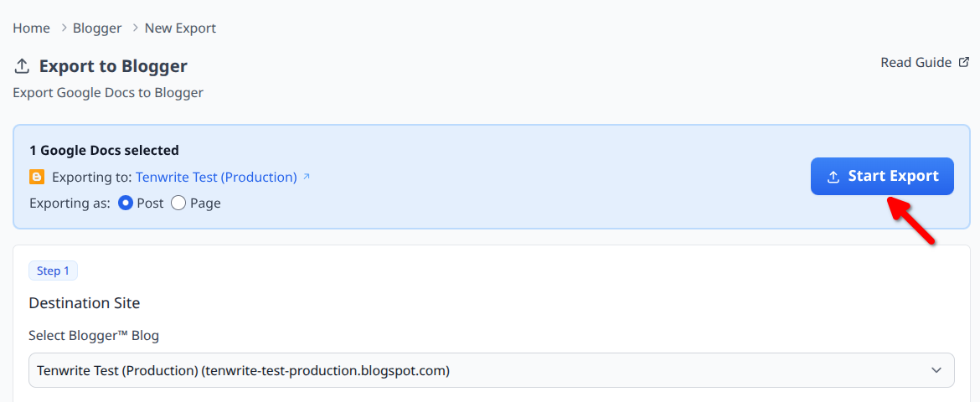Open the Read Guide link
980x402 pixels.
click(916, 63)
